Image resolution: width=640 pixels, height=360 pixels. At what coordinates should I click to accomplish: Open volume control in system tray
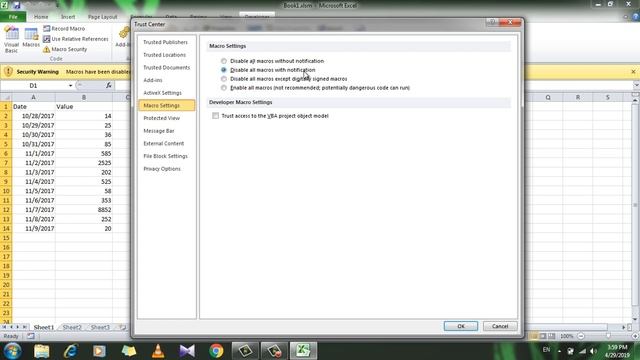593,351
